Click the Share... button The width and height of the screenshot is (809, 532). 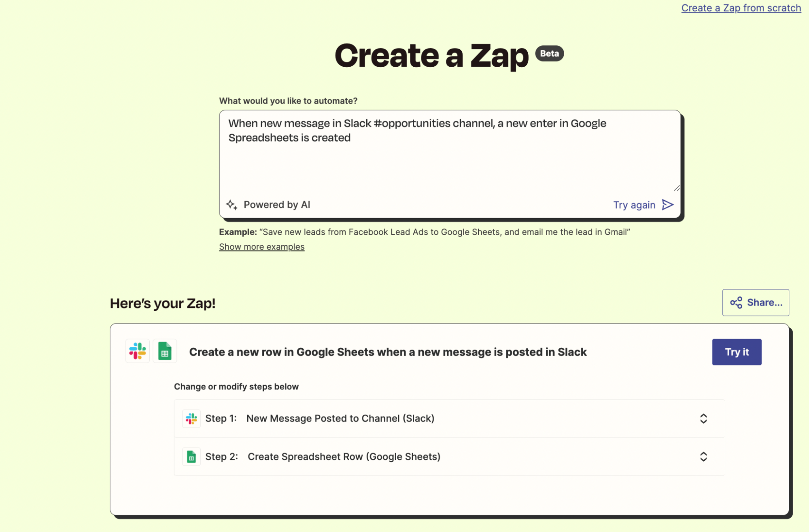coord(755,302)
